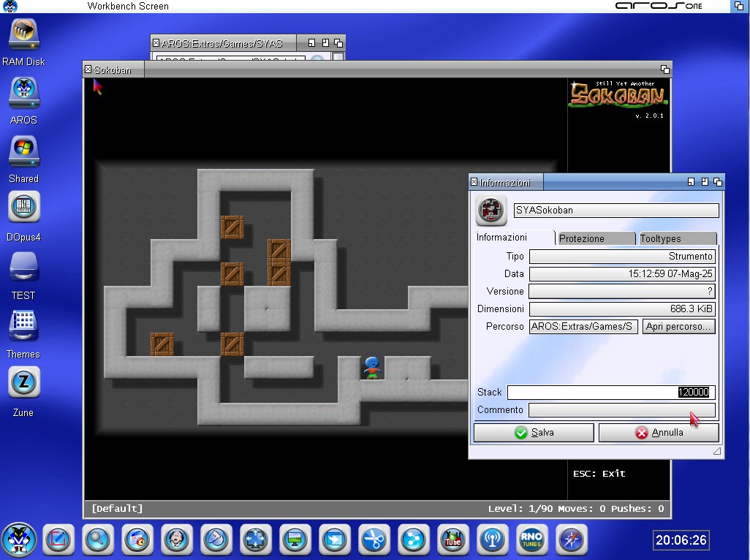Open the RAM Disk desktop icon

[23, 35]
